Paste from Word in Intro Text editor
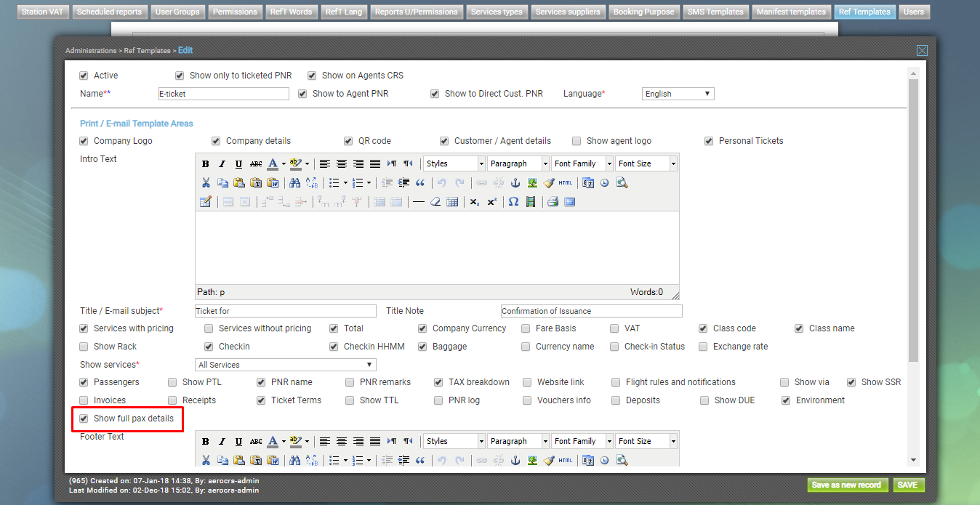 [273, 182]
